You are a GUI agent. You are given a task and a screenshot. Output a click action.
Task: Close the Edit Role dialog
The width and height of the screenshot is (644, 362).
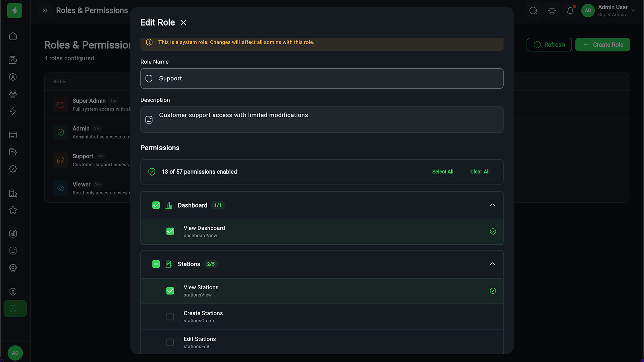[183, 23]
